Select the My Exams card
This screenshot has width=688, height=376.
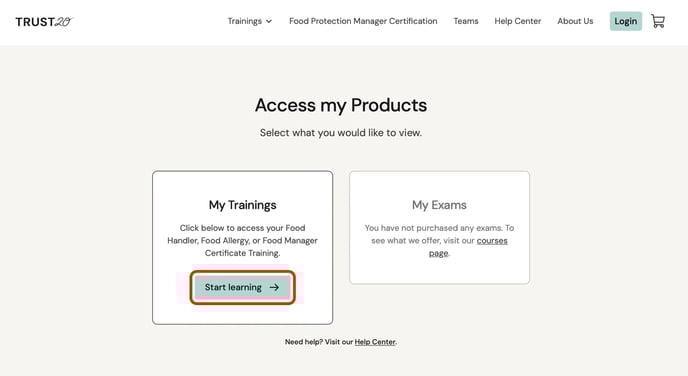439,228
